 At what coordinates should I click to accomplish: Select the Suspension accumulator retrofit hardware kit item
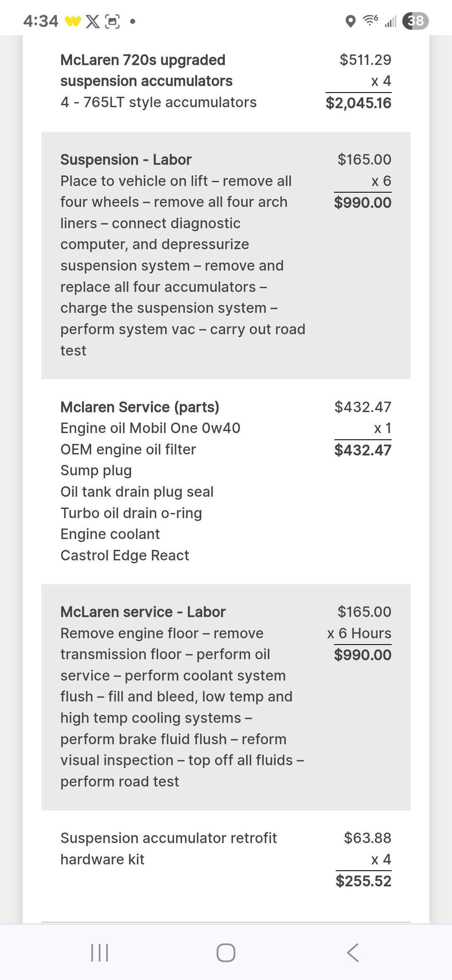click(x=168, y=848)
